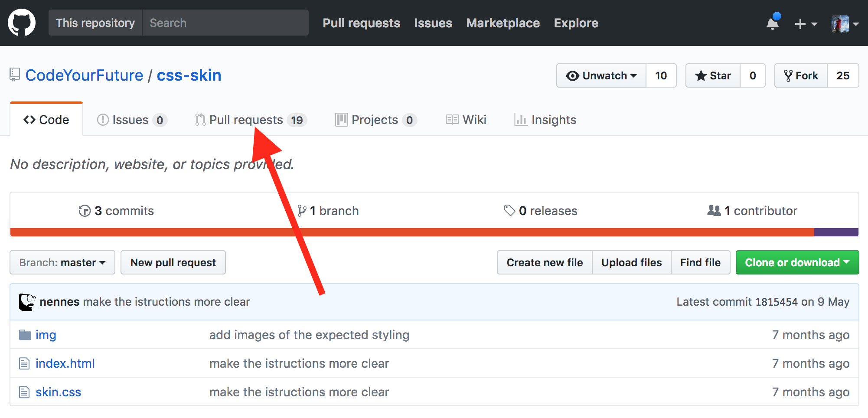Viewport: 868px width, 418px height.
Task: Open Marketplace in top navigation
Action: pyautogui.click(x=503, y=23)
